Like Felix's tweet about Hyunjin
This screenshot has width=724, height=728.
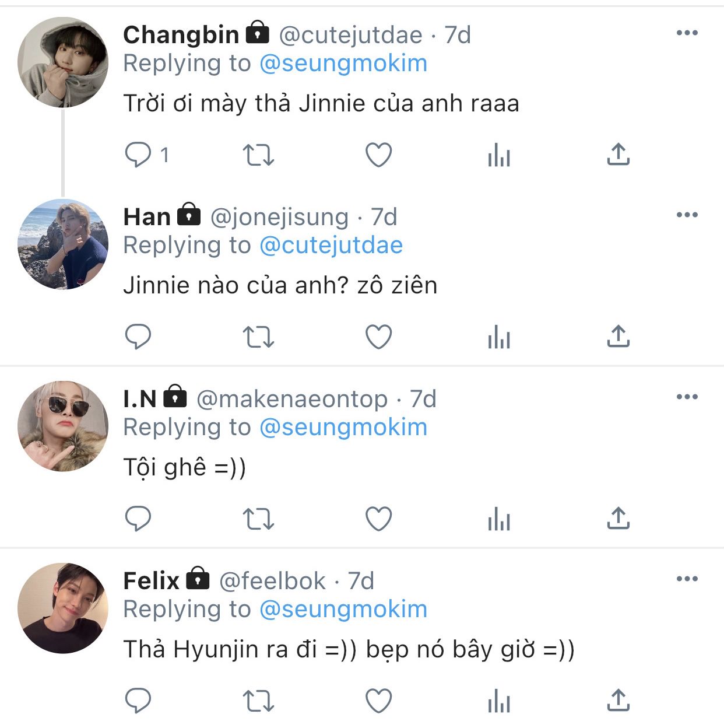(x=378, y=701)
